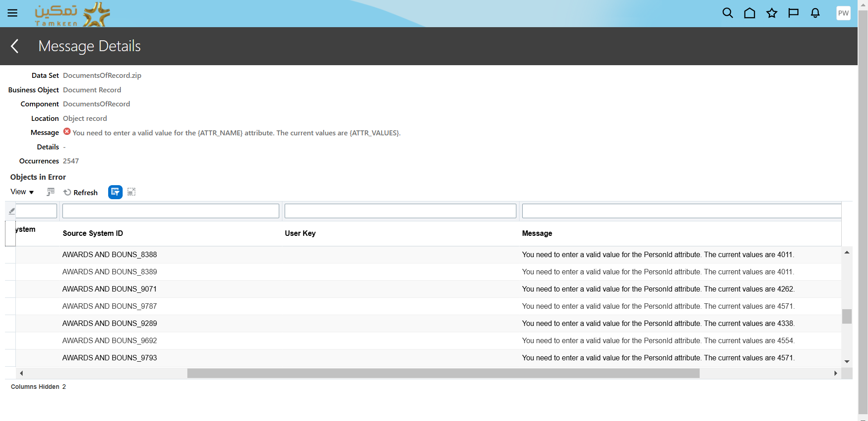This screenshot has width=868, height=421.
Task: Click the horizontal scrollbar thumb
Action: [x=444, y=373]
